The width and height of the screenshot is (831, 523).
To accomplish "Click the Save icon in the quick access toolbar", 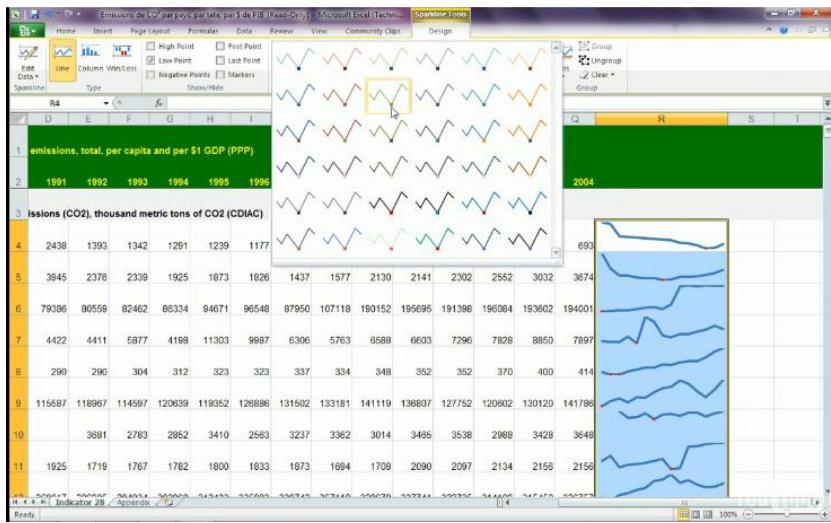I will (34, 14).
